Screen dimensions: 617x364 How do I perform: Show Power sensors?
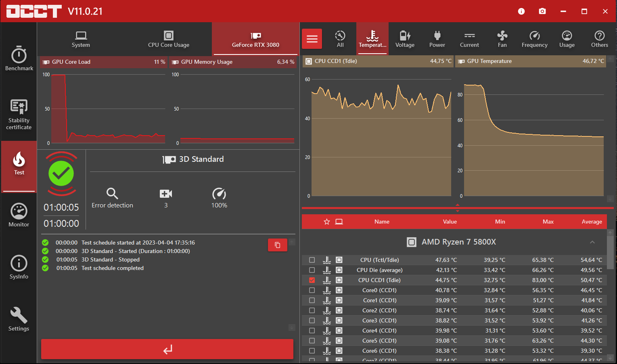tap(437, 39)
